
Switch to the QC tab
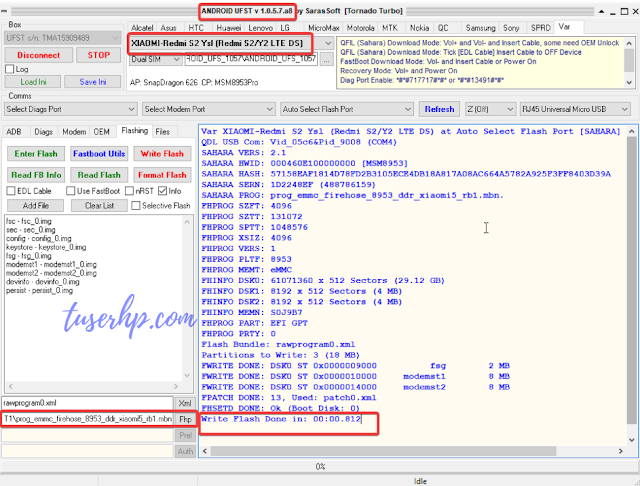pos(443,28)
